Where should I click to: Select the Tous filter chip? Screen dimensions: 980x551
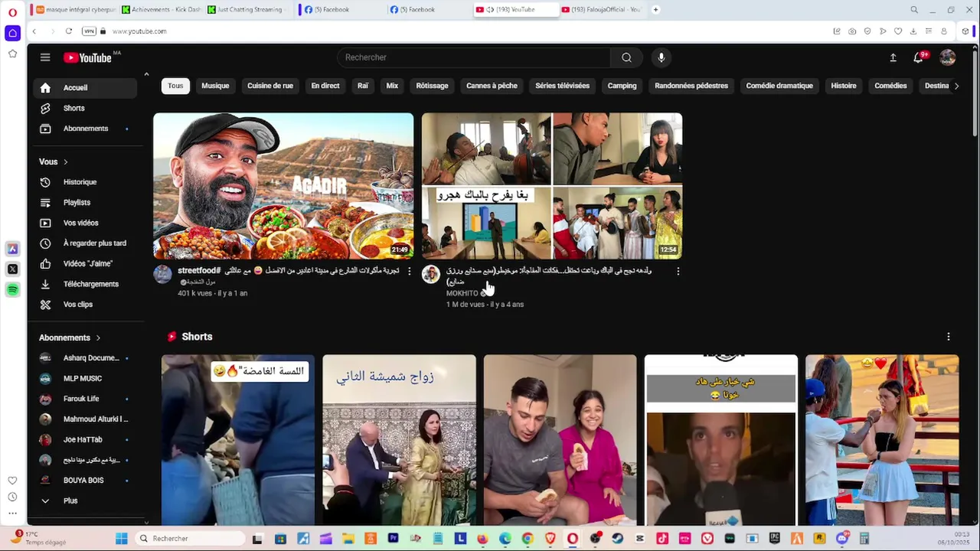click(x=175, y=86)
